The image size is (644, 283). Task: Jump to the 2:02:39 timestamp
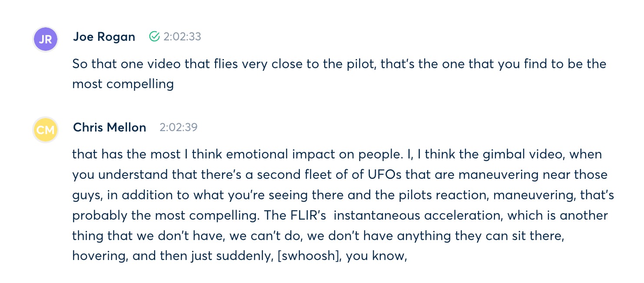click(x=178, y=127)
